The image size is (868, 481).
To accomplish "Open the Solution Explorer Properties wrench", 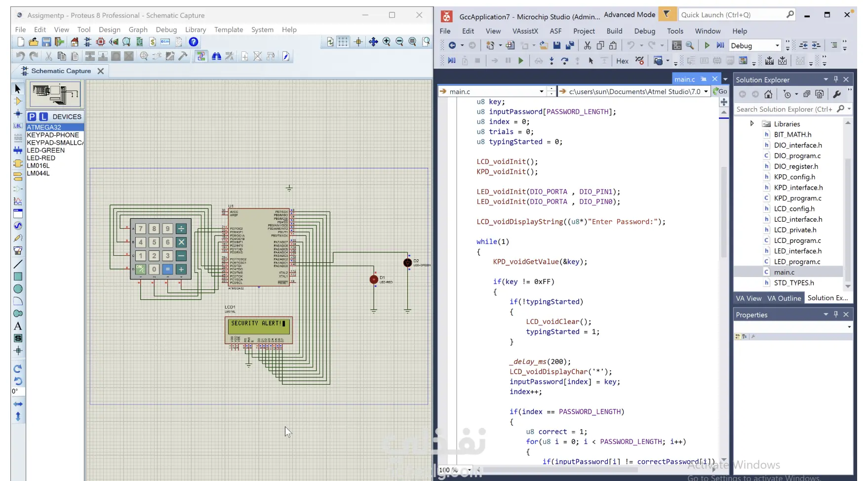I will coord(836,94).
